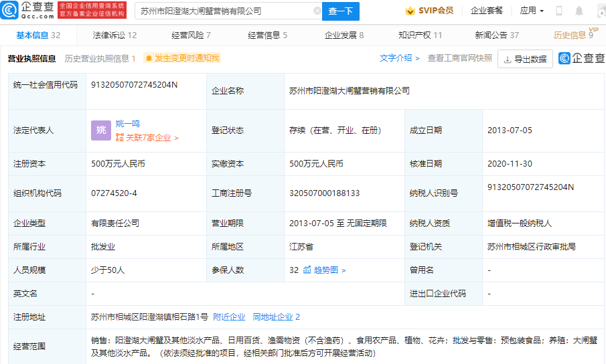Screen dimensions: 606x364
Task: Open the 企业发展 8 tab
Action: click(x=344, y=35)
